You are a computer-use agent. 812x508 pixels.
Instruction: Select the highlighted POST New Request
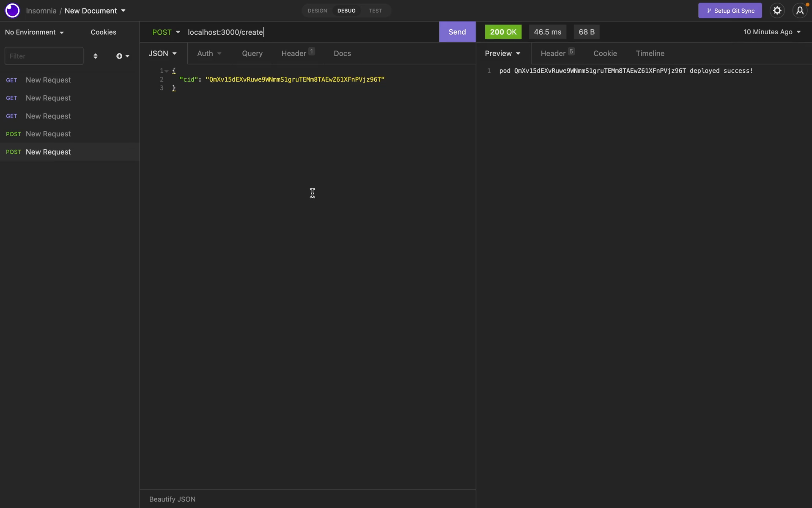pos(69,152)
